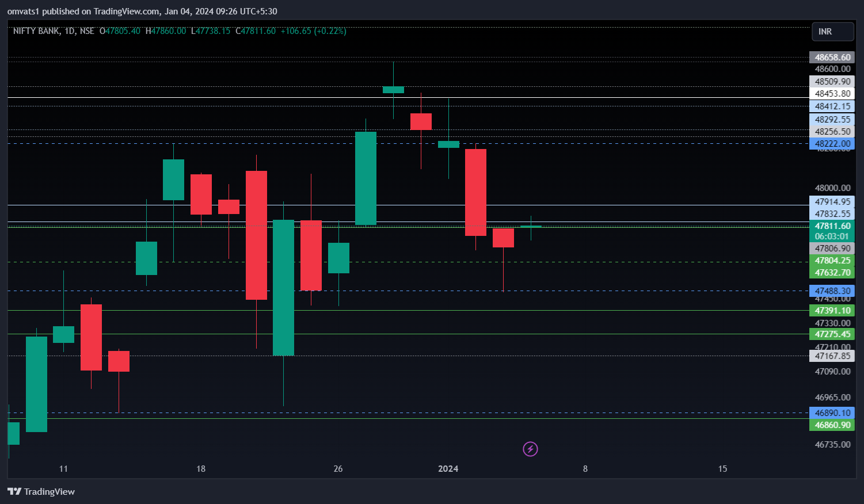Click the purple lightning bolt event icon

pyautogui.click(x=530, y=449)
